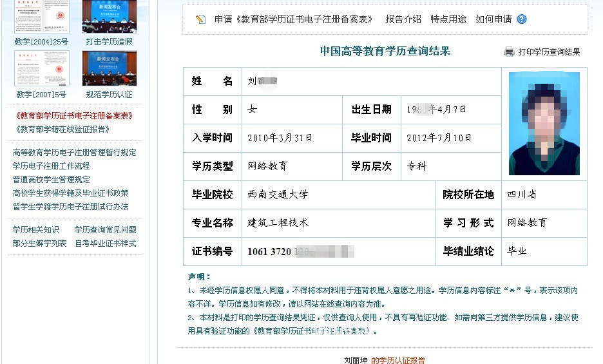Click the certificate number value starting 1061 3720
The width and height of the screenshot is (603, 364).
(x=301, y=251)
